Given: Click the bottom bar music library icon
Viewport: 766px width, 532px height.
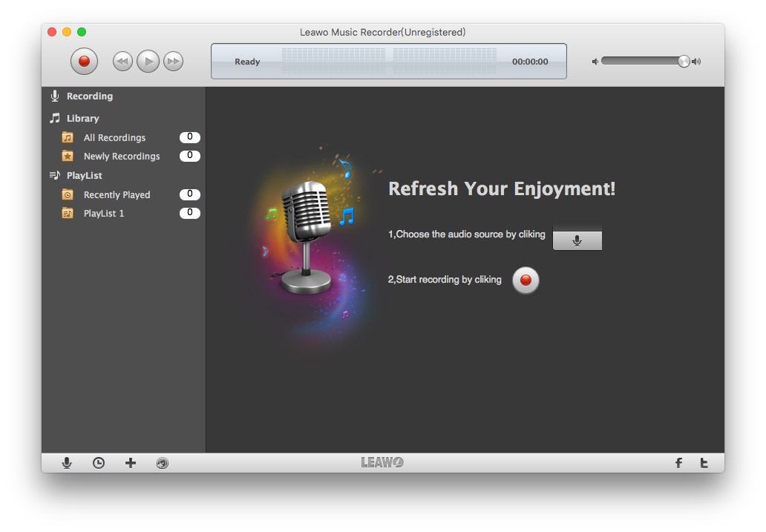Looking at the screenshot, I should click(x=163, y=463).
